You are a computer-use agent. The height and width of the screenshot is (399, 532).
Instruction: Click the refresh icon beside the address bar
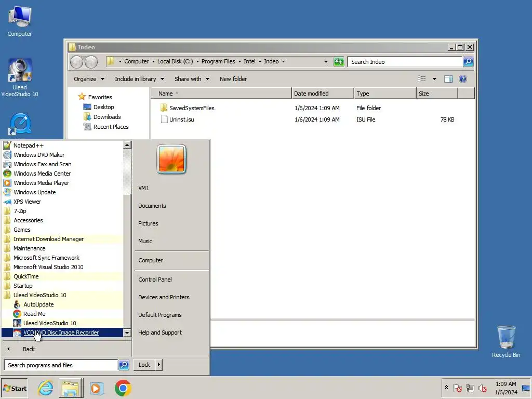[339, 62]
